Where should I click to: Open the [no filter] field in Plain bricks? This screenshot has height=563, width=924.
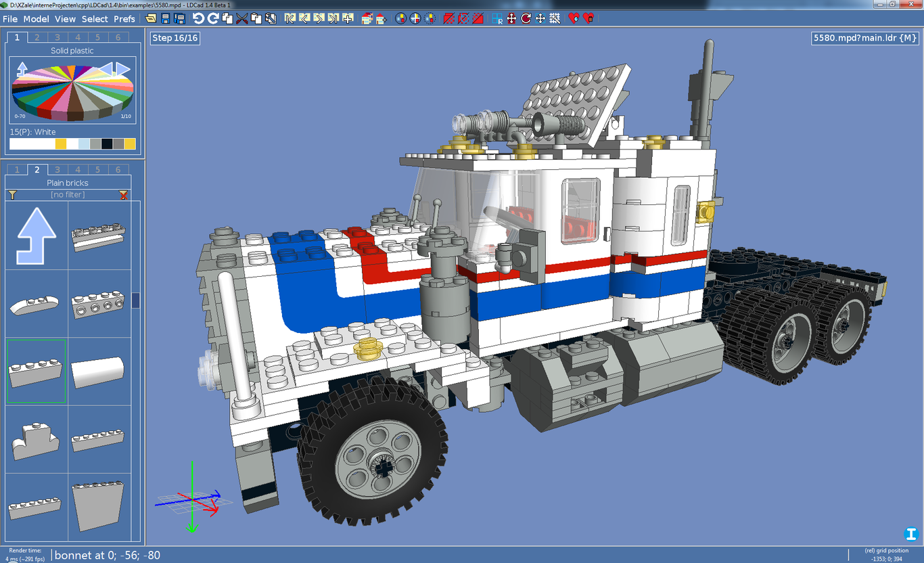point(68,194)
